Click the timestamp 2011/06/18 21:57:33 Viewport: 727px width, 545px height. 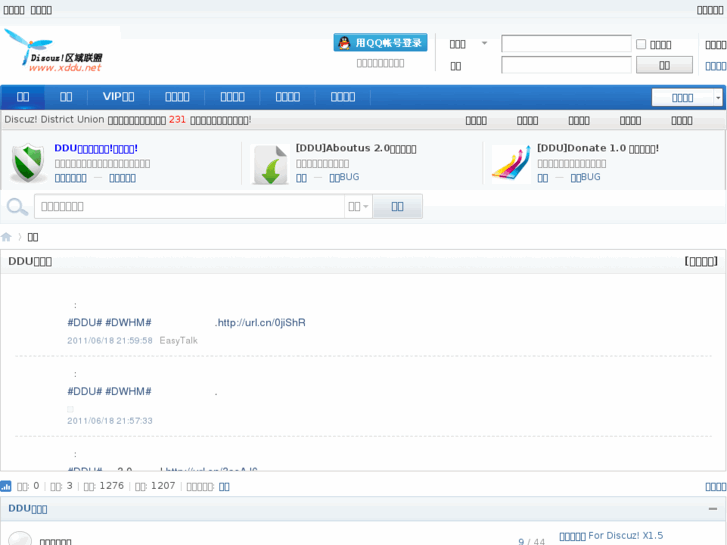[x=110, y=421]
